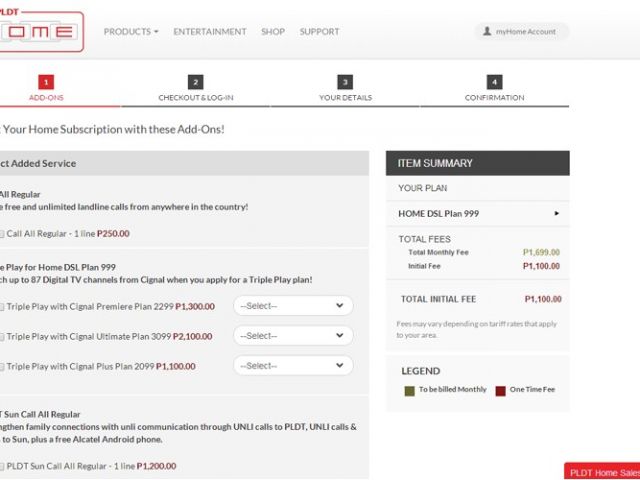The image size is (640, 480).
Task: Select Triple Play with Cignal Ultimate checkbox
Action: pos(2,337)
